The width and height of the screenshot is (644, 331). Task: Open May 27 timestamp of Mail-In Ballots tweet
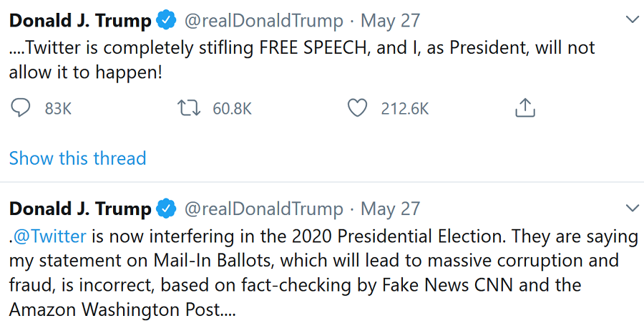[390, 209]
